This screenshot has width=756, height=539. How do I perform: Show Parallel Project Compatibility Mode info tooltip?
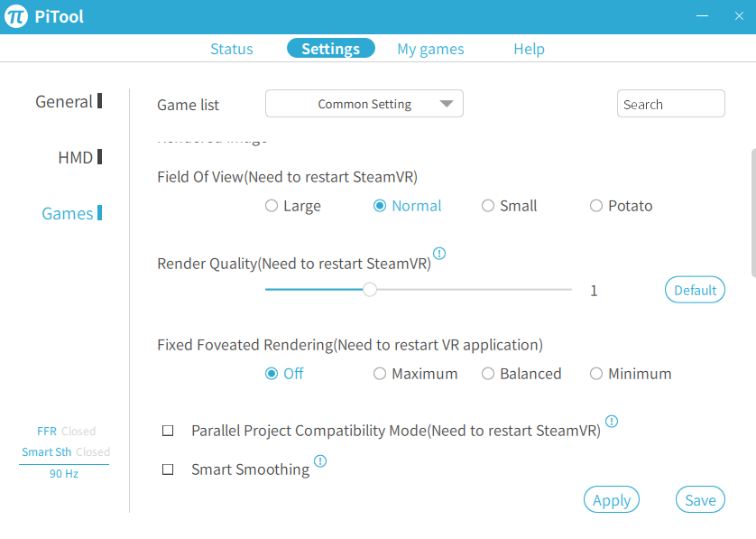pyautogui.click(x=612, y=421)
